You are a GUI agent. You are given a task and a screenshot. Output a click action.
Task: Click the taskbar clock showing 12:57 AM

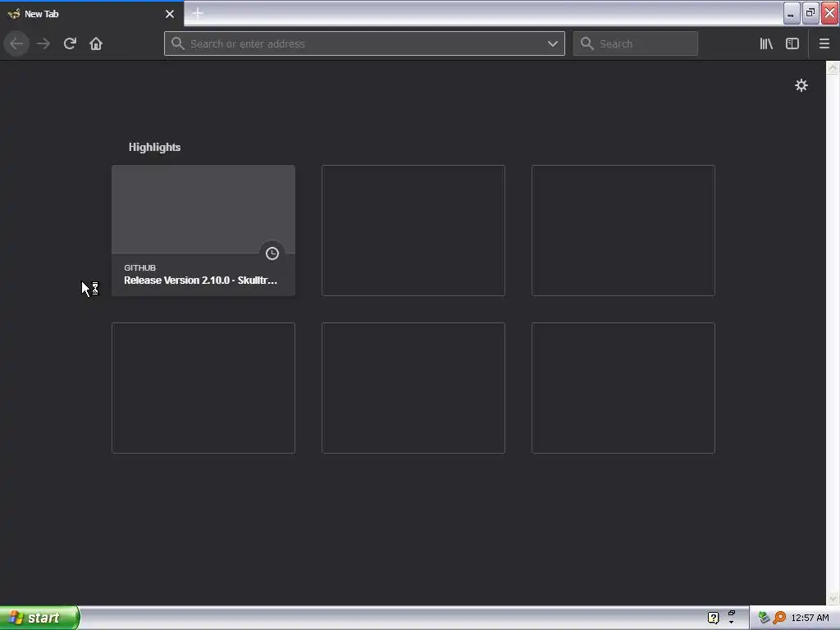(810, 618)
